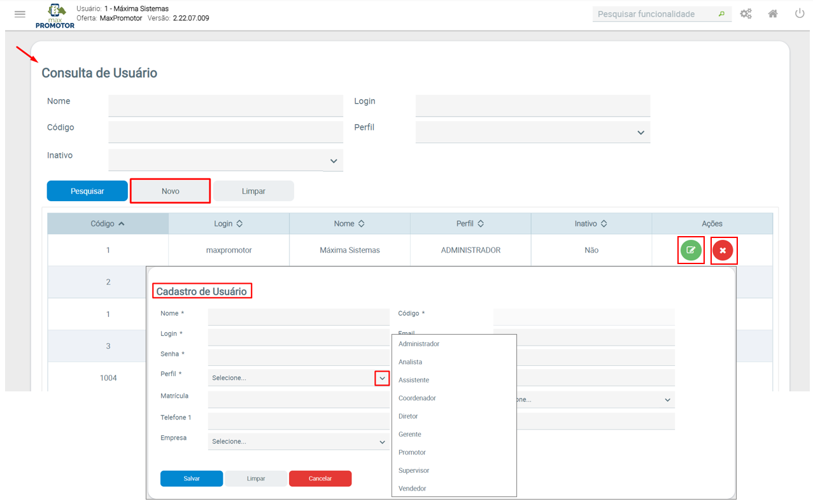Save the user with Salvar button

click(x=192, y=479)
